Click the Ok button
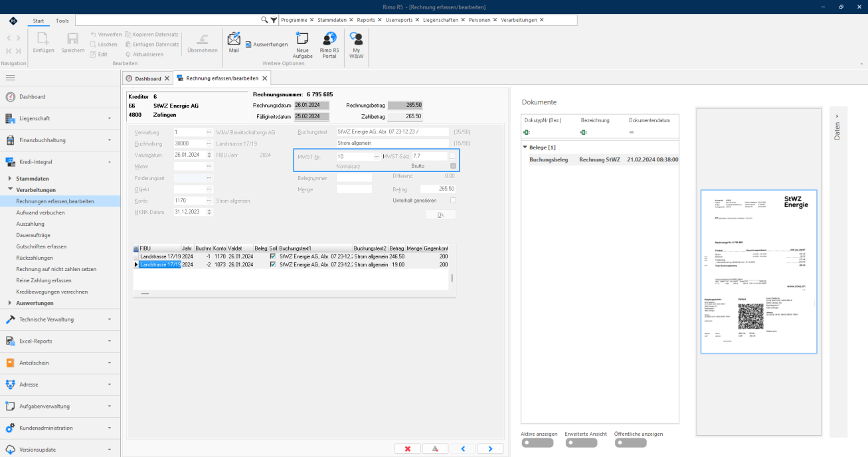The height and width of the screenshot is (457, 868). click(x=440, y=215)
